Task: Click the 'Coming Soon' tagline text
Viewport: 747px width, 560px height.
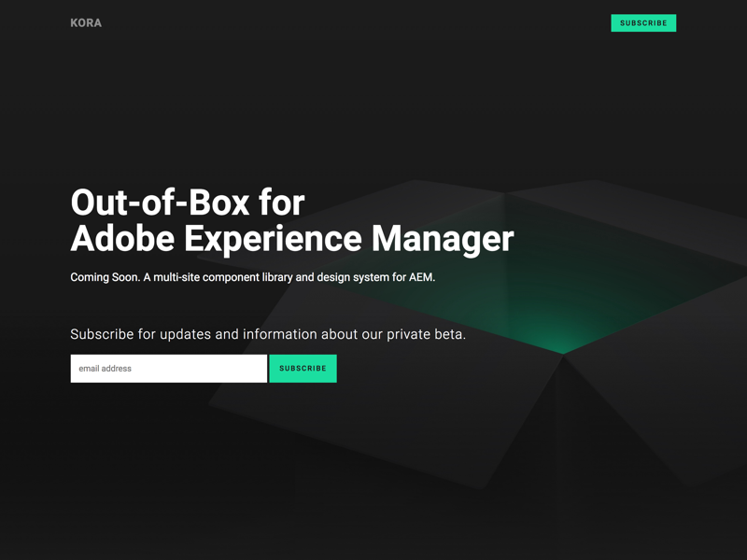Action: [x=252, y=277]
